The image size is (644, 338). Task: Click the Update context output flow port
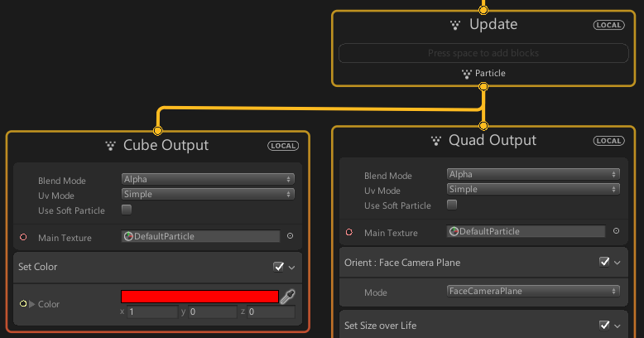483,87
